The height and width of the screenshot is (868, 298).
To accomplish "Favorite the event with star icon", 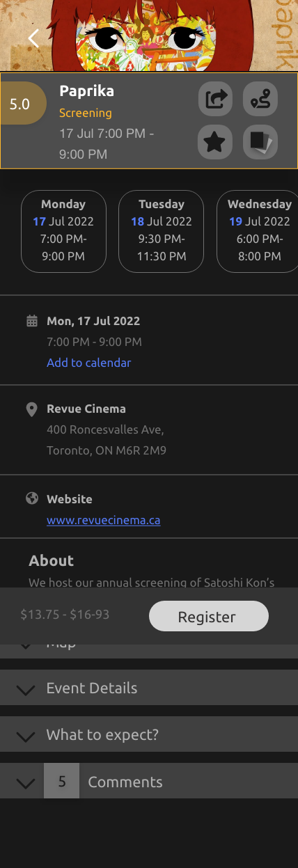I will point(215,142).
